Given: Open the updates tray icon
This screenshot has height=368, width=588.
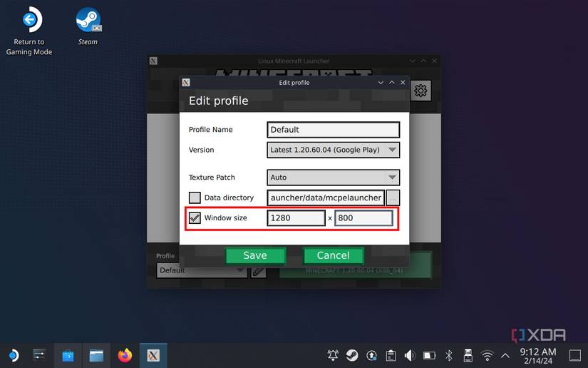Looking at the screenshot, I should tap(371, 355).
